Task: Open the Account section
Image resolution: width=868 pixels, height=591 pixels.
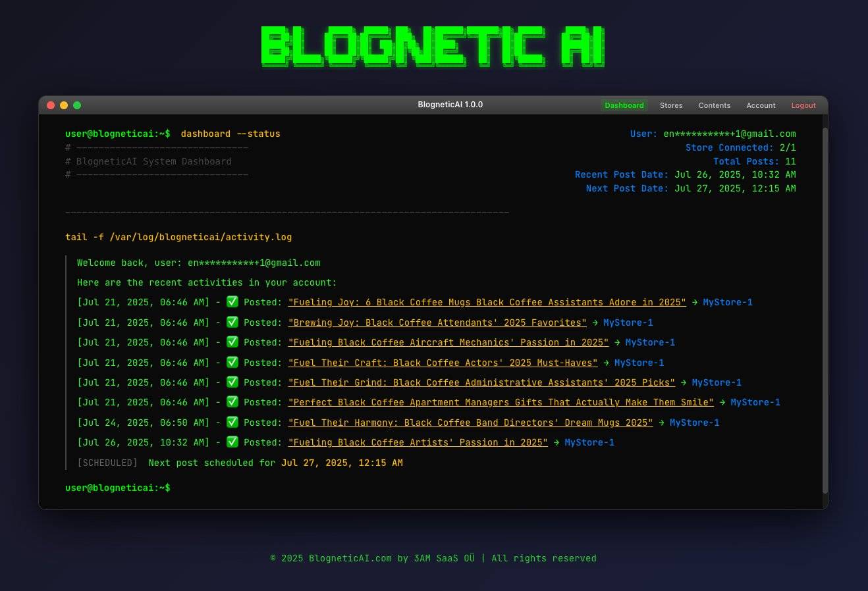Action: (761, 105)
